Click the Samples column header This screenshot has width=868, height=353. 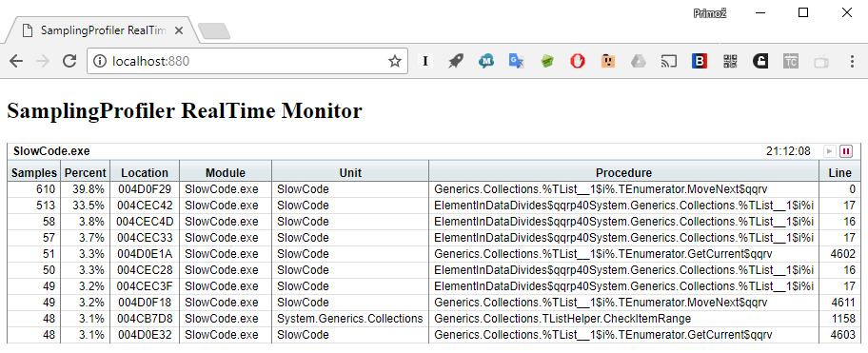(33, 172)
